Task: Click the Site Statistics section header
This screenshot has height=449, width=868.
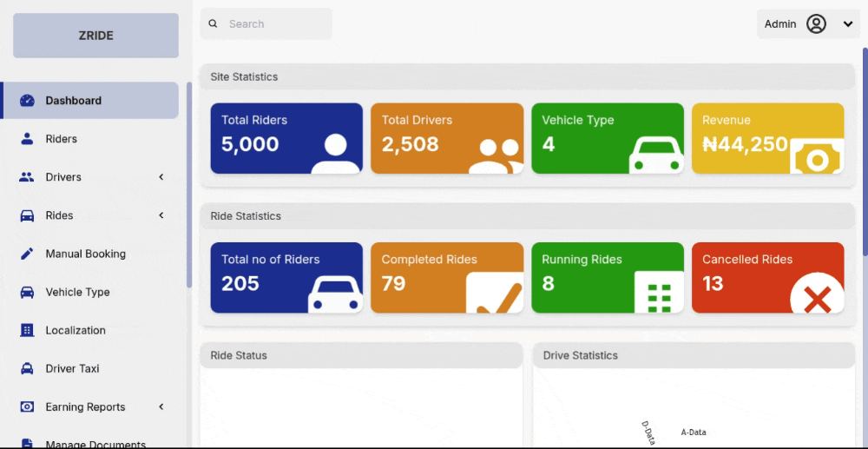Action: (x=528, y=76)
